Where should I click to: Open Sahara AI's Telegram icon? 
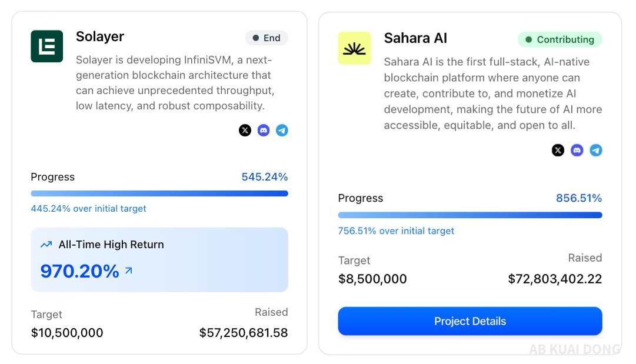tap(596, 150)
